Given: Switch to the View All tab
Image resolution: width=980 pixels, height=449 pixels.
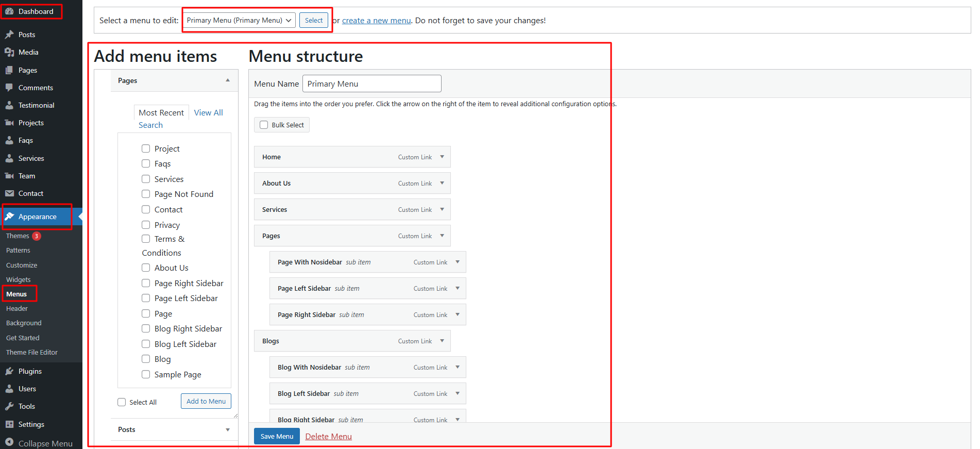Looking at the screenshot, I should (x=208, y=112).
